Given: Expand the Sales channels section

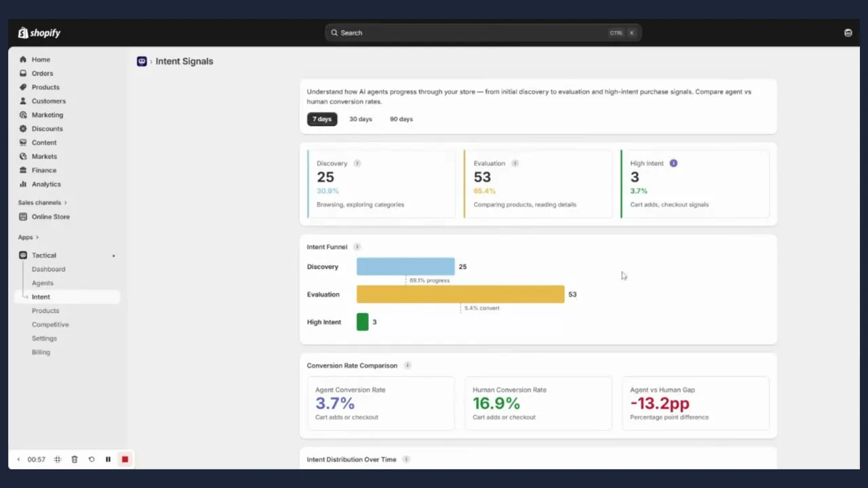Looking at the screenshot, I should pyautogui.click(x=43, y=203).
